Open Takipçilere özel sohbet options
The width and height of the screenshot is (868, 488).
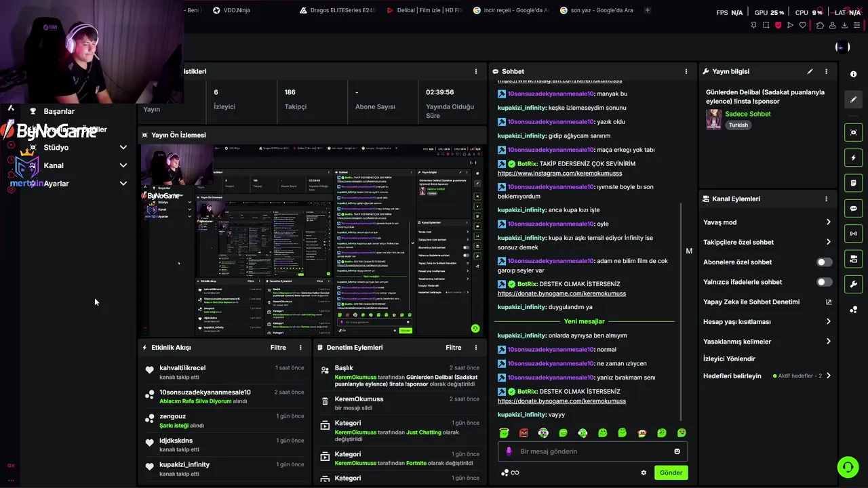tap(767, 242)
